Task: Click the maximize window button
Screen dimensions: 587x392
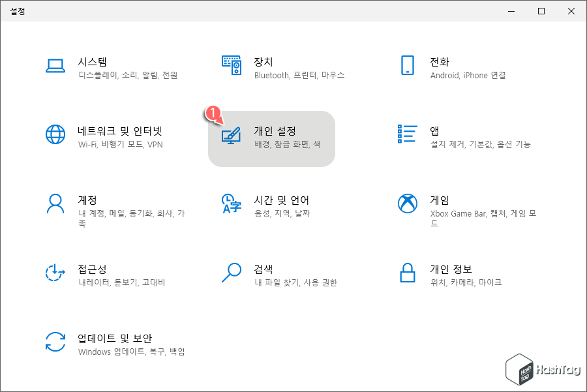Action: pos(541,11)
